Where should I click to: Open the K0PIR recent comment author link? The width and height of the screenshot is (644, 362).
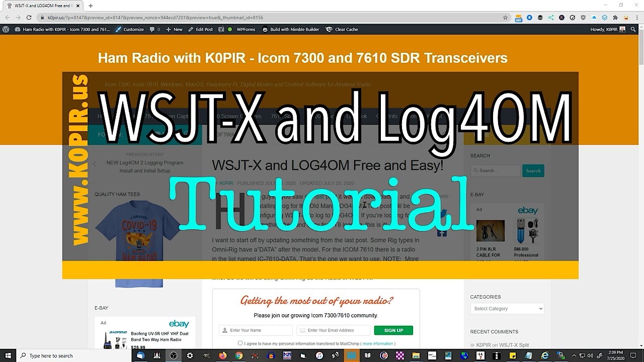click(484, 345)
